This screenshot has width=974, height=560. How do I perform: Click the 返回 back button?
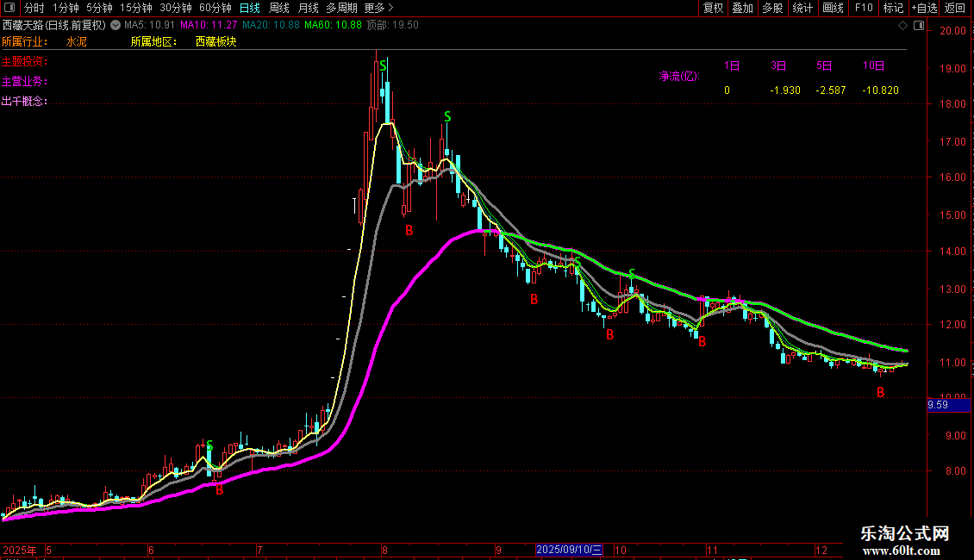coord(955,8)
